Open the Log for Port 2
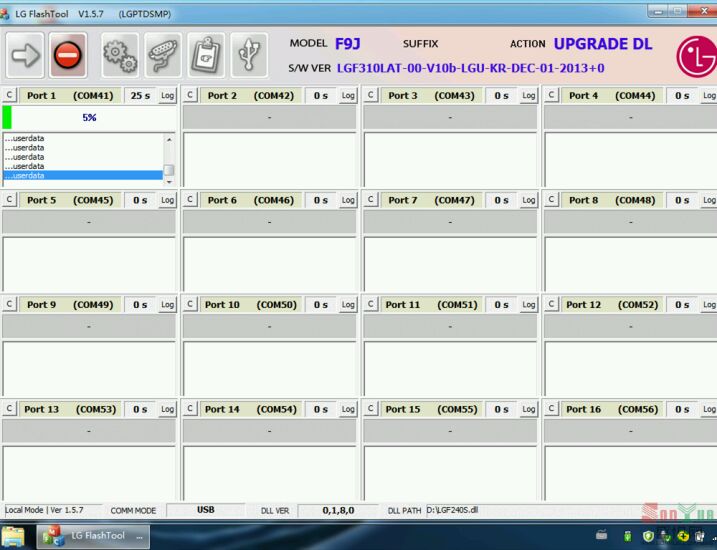The image size is (717, 550). [x=348, y=96]
